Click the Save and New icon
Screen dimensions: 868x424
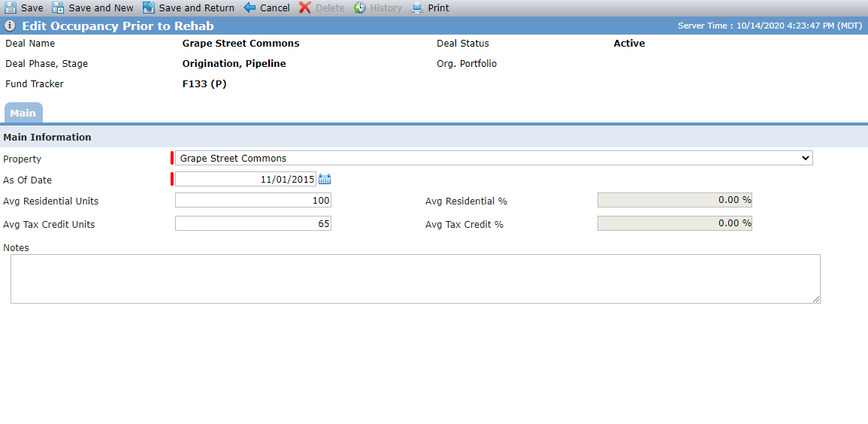(58, 8)
